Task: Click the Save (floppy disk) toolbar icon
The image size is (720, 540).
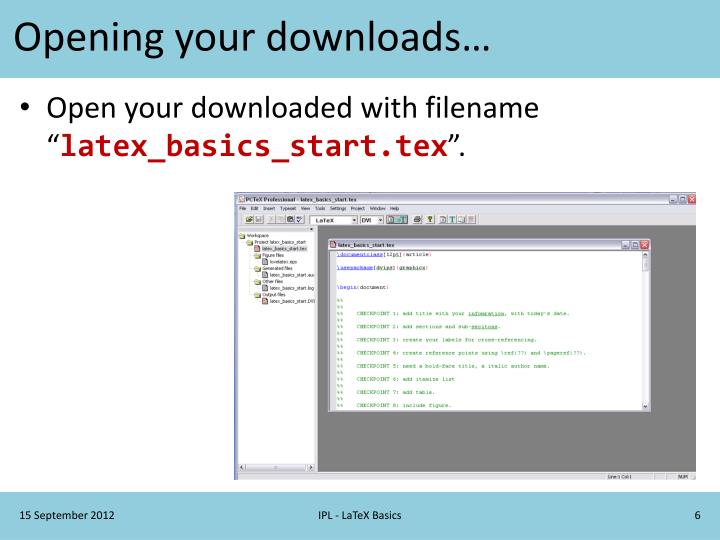Action: (259, 219)
